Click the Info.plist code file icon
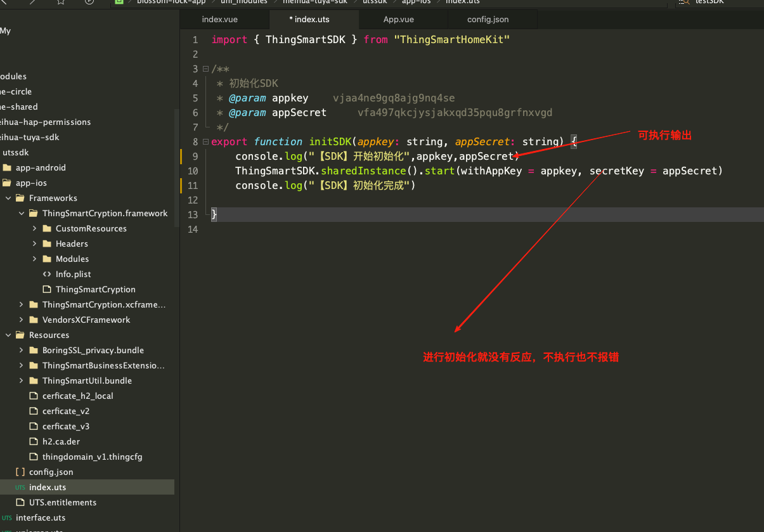 [47, 275]
